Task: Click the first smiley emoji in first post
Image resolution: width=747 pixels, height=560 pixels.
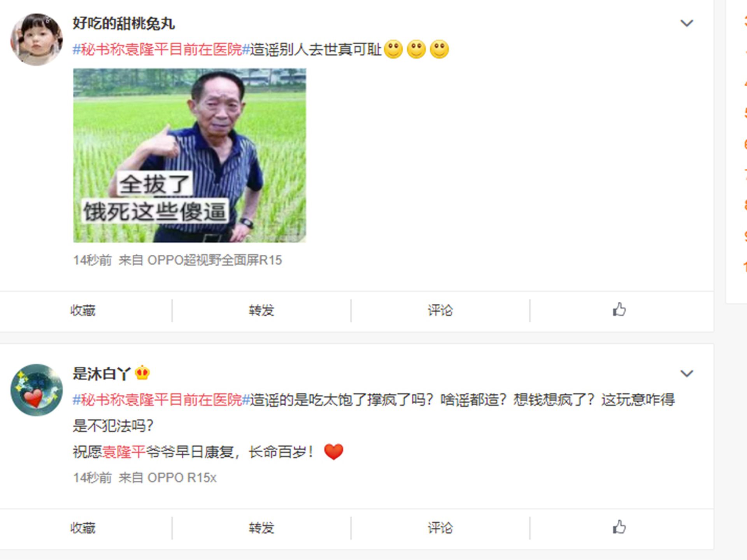Action: 393,49
